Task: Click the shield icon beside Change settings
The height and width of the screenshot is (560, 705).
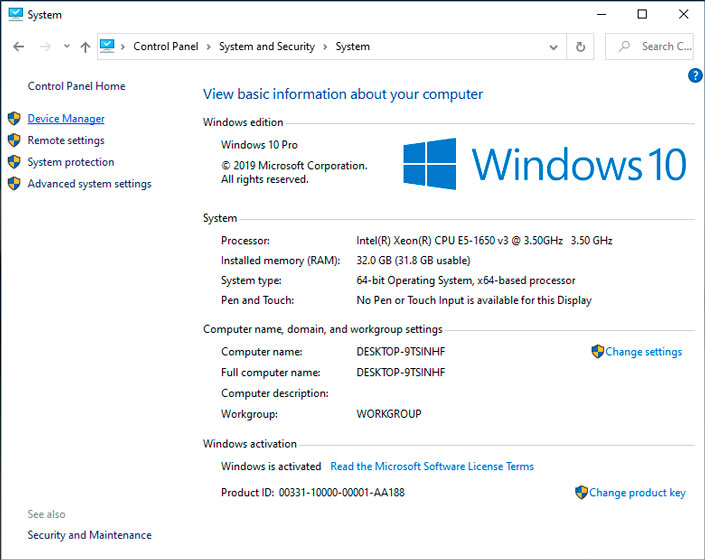Action: pos(598,351)
